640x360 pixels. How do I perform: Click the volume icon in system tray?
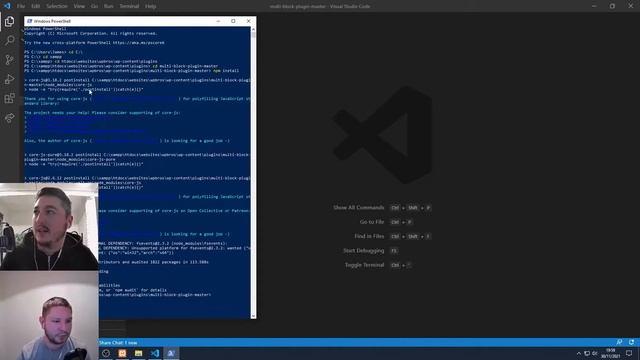click(595, 353)
